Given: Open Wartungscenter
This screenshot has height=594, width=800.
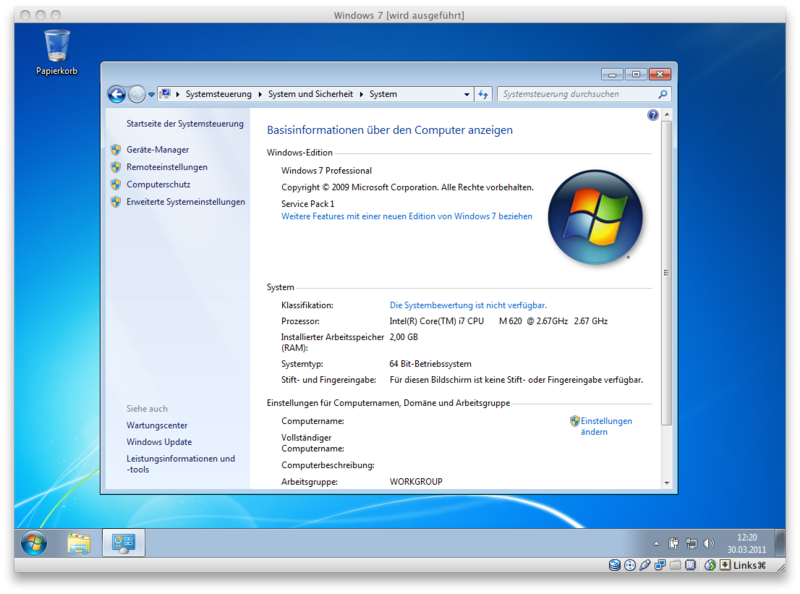Looking at the screenshot, I should [x=157, y=426].
